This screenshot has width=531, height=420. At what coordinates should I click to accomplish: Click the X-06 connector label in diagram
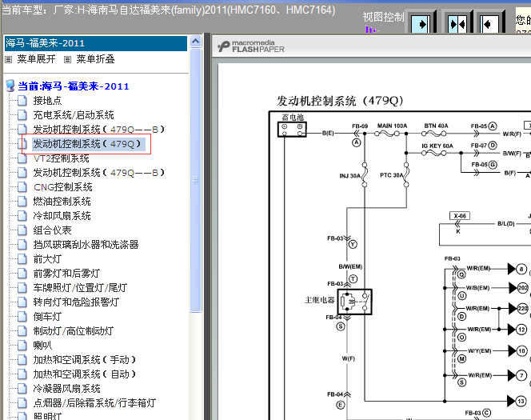pos(460,216)
